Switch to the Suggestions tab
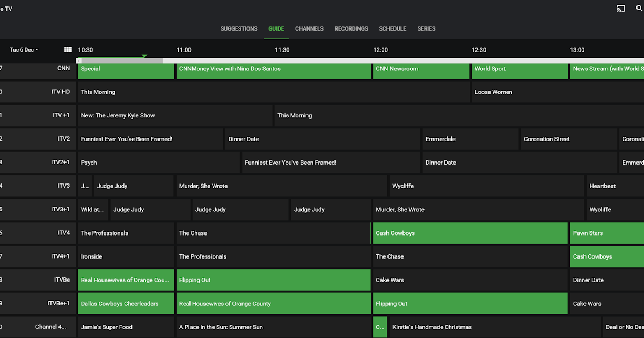Screen dimensions: 644x338 click(239, 28)
